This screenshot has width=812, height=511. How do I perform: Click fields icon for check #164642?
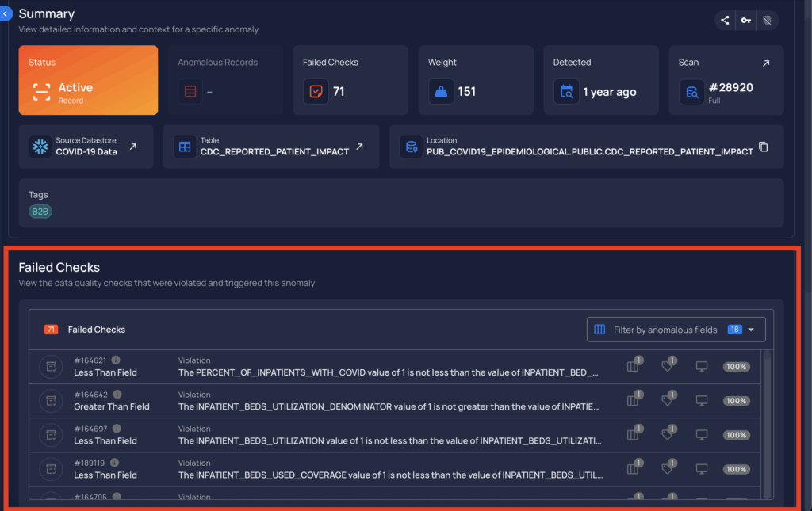(634, 400)
